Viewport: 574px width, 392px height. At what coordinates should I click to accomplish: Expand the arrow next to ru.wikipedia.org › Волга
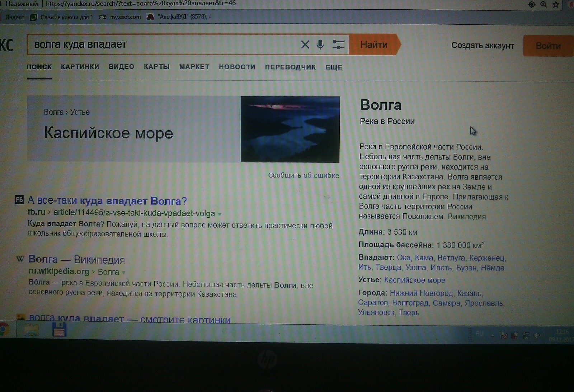pos(124,273)
